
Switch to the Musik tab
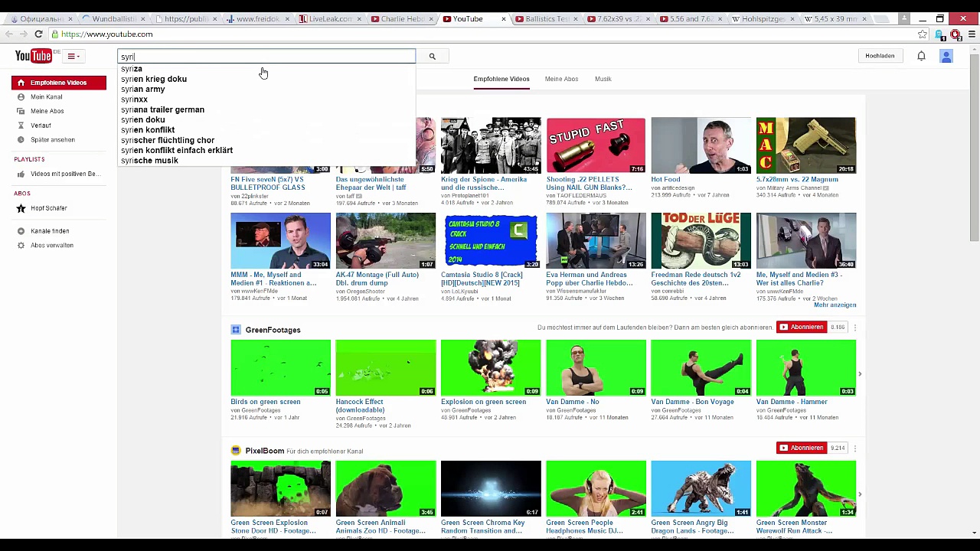603,79
